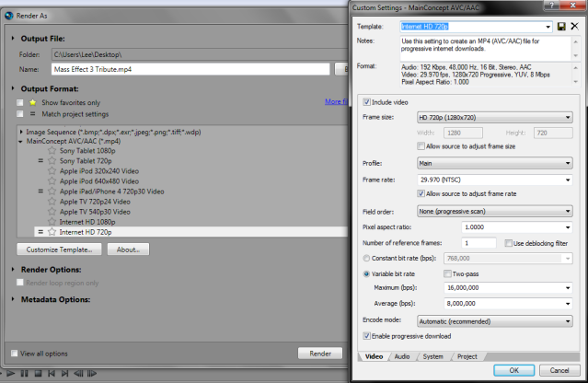Toggle the star on Internet HD 720p
Image resolution: width=588 pixels, height=383 pixels.
(52, 232)
